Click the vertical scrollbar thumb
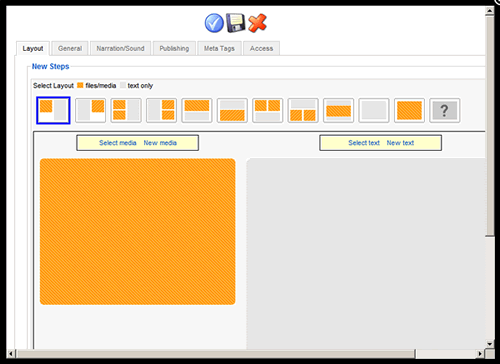Viewport: 500px width, 364px height. (489, 126)
